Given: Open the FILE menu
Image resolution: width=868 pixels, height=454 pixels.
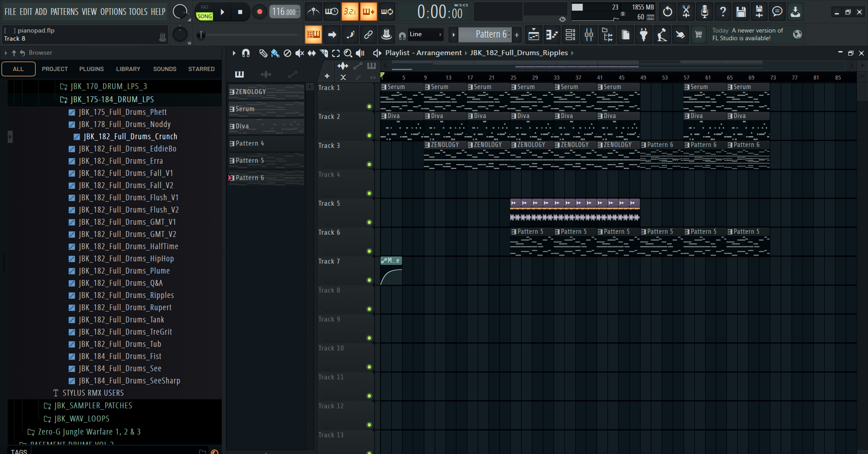Looking at the screenshot, I should 10,12.
